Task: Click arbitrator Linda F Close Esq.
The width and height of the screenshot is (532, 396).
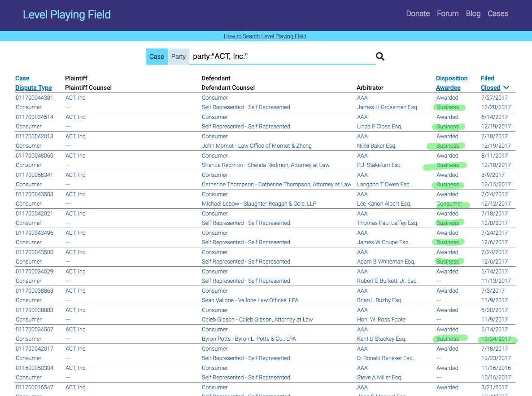Action: pyautogui.click(x=379, y=127)
